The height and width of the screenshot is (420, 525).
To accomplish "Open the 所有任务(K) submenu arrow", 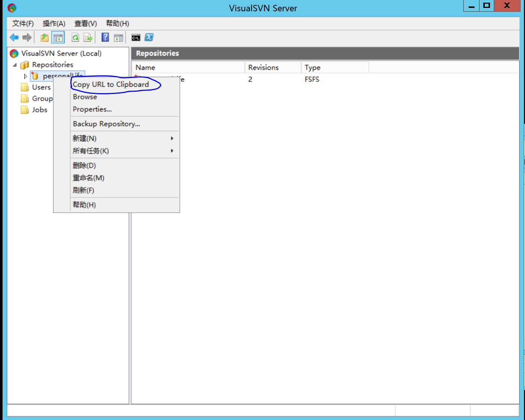I will 172,151.
